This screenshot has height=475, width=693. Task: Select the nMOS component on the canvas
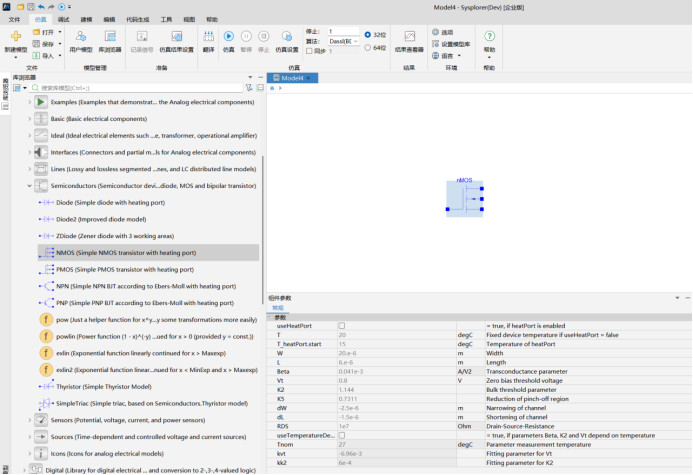[x=465, y=198]
